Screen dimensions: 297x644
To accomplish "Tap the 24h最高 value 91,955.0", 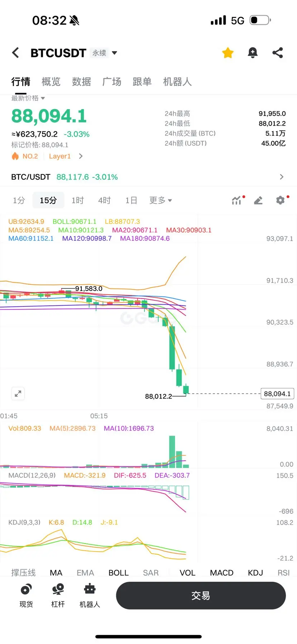I will (272, 113).
